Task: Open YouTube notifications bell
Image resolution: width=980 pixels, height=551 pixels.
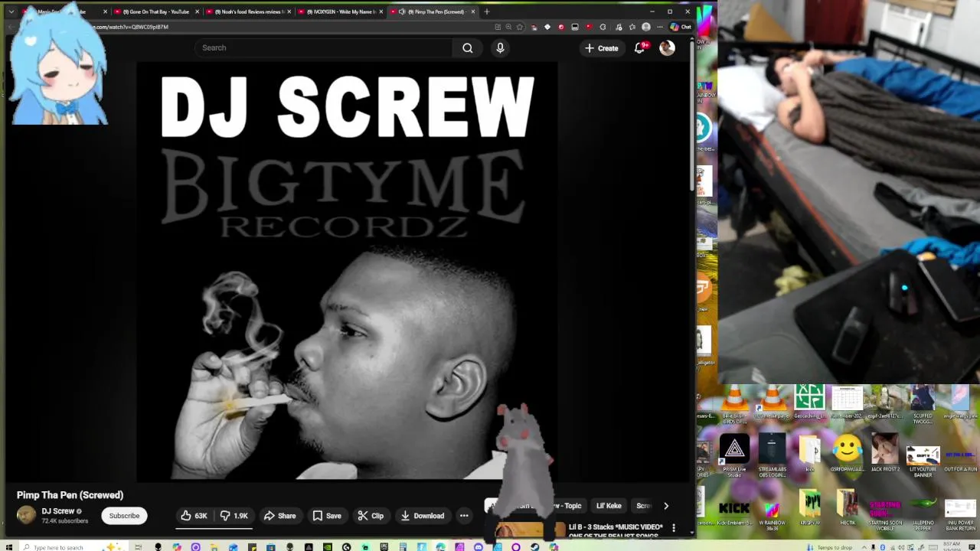Action: pyautogui.click(x=640, y=47)
